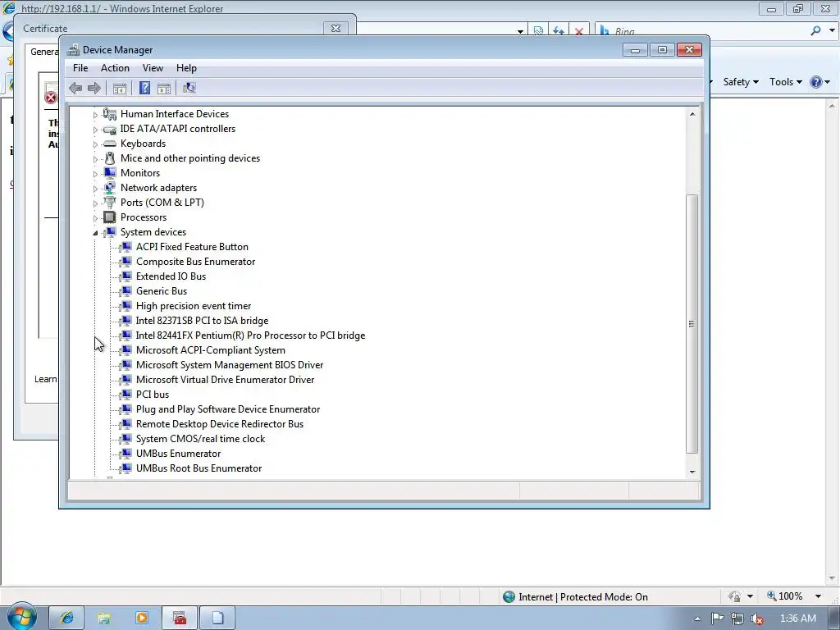Image resolution: width=840 pixels, height=630 pixels.
Task: Select UMBus Root Bus Enumerator entry
Action: 199,468
